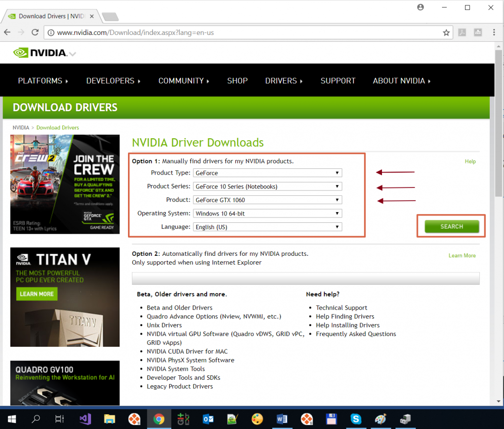Screen dimensions: 504x429
Task: Open the PLATFORMS navigation menu
Action: pos(43,81)
